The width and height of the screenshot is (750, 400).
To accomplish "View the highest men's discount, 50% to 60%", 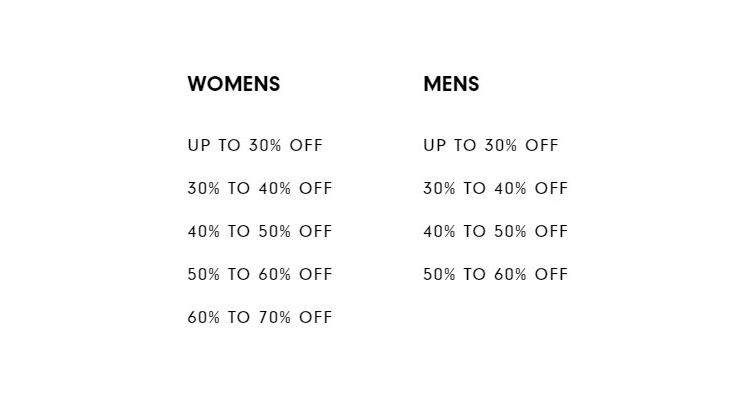I will [x=496, y=275].
